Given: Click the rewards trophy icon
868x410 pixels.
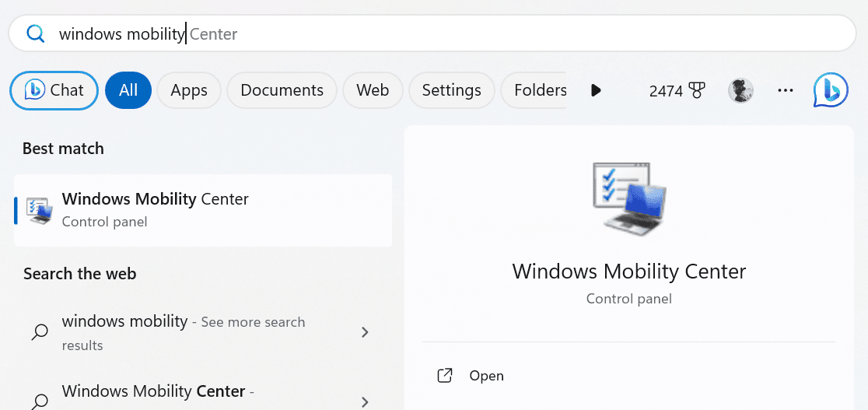Looking at the screenshot, I should (696, 90).
